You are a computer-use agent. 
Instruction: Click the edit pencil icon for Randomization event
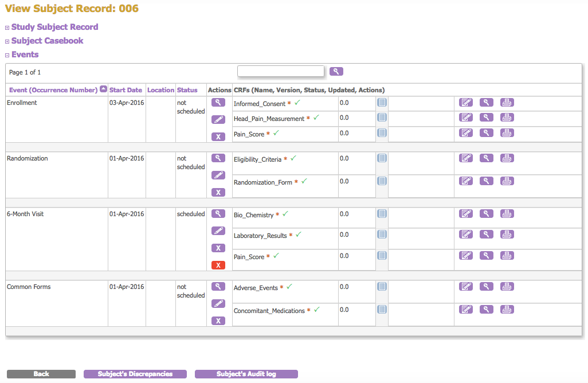[218, 175]
